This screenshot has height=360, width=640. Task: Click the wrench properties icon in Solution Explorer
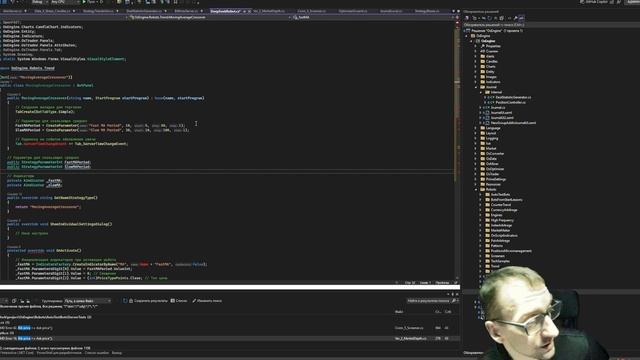tap(516, 18)
